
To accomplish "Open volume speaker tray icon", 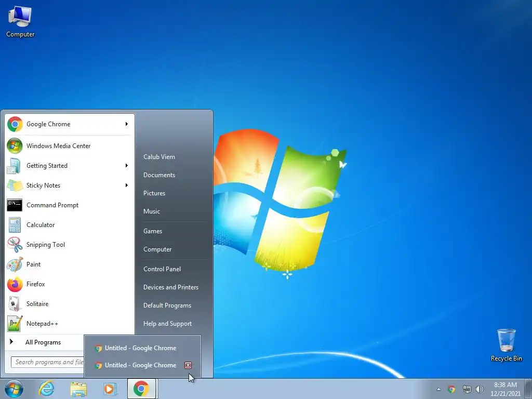I will tap(480, 389).
